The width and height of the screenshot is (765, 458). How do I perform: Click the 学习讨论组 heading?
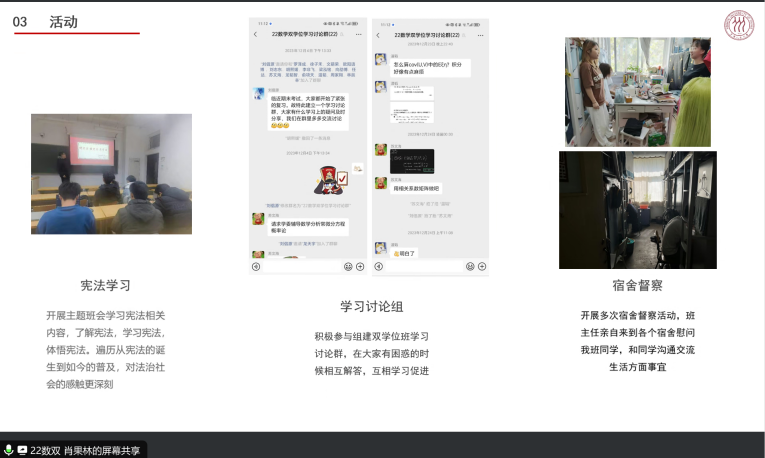coord(371,306)
